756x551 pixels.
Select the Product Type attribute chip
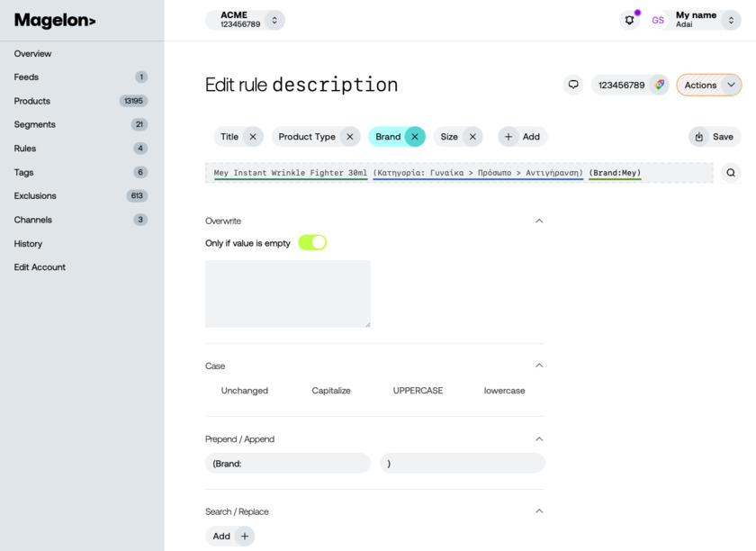[x=307, y=137]
